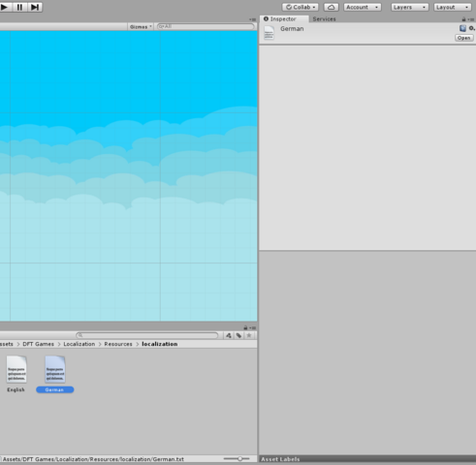Click the Step forward button

tap(35, 7)
